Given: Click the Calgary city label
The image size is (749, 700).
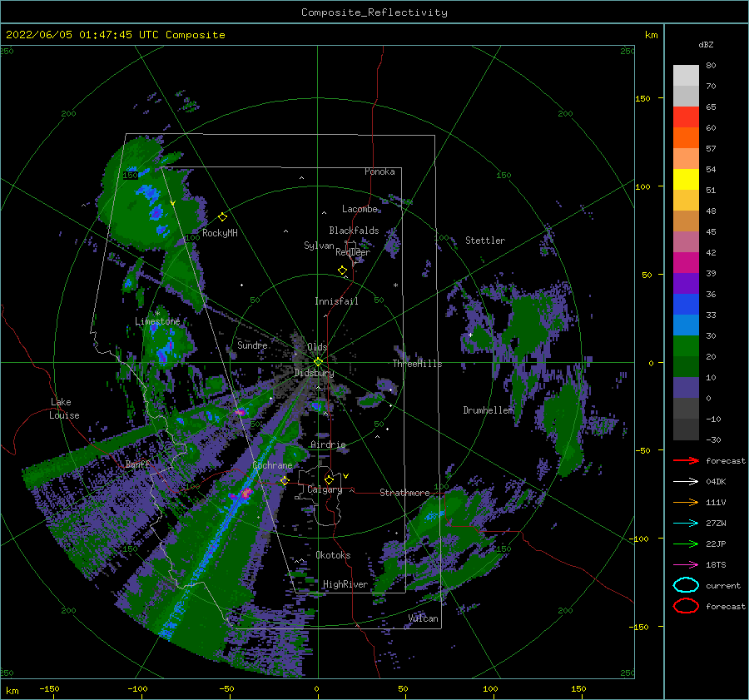Looking at the screenshot, I should 325,489.
